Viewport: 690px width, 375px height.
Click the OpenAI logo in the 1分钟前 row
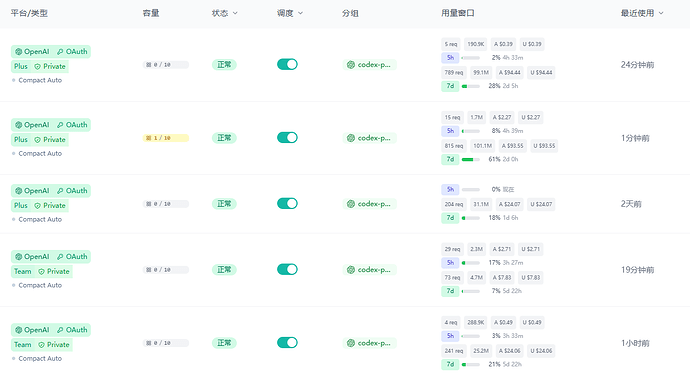pyautogui.click(x=18, y=125)
